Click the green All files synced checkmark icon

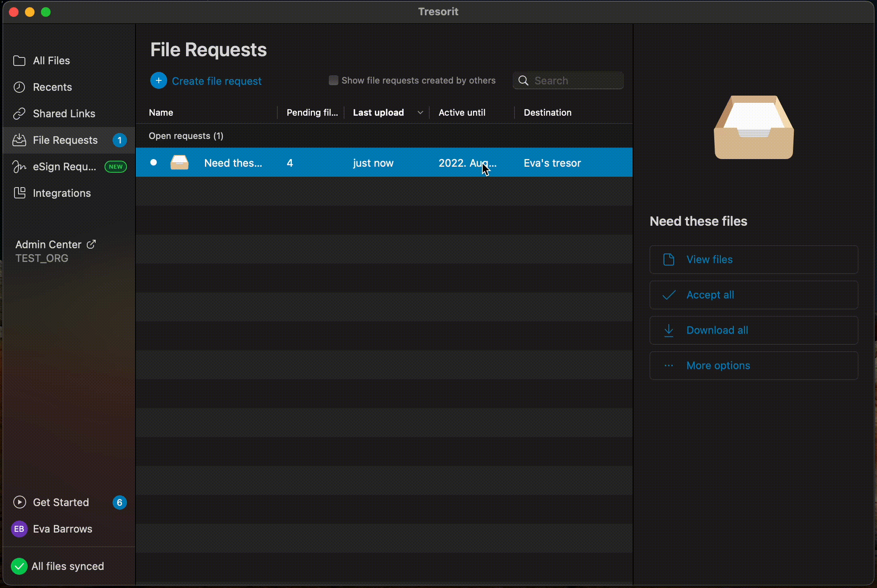[19, 566]
